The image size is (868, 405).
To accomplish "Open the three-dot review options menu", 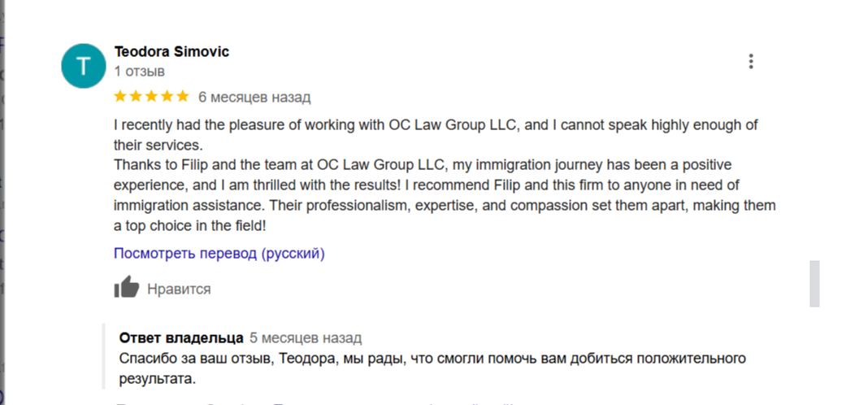I will click(751, 61).
